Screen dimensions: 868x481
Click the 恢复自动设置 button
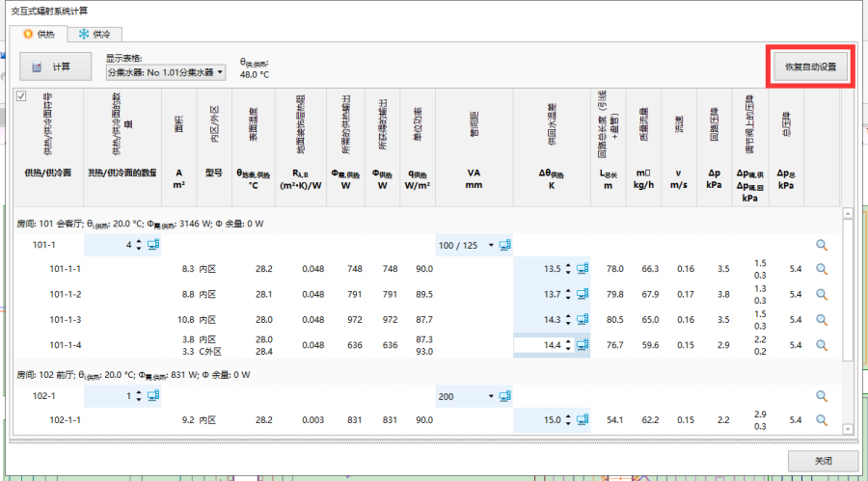click(810, 67)
